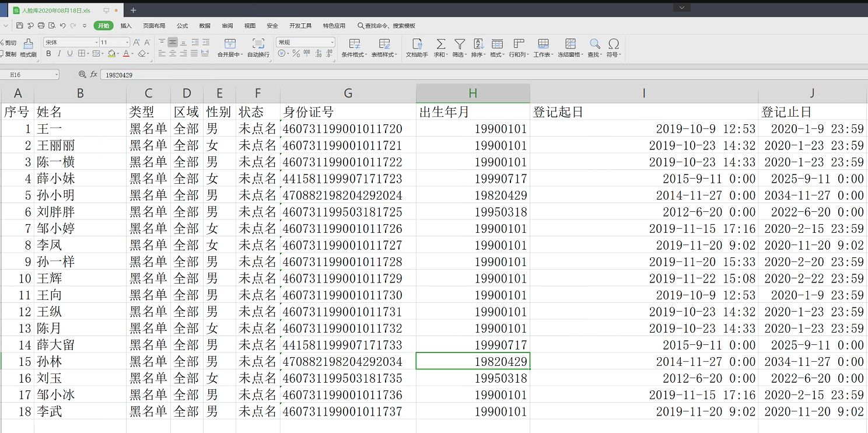Click the yellow fill color bucket

[111, 54]
